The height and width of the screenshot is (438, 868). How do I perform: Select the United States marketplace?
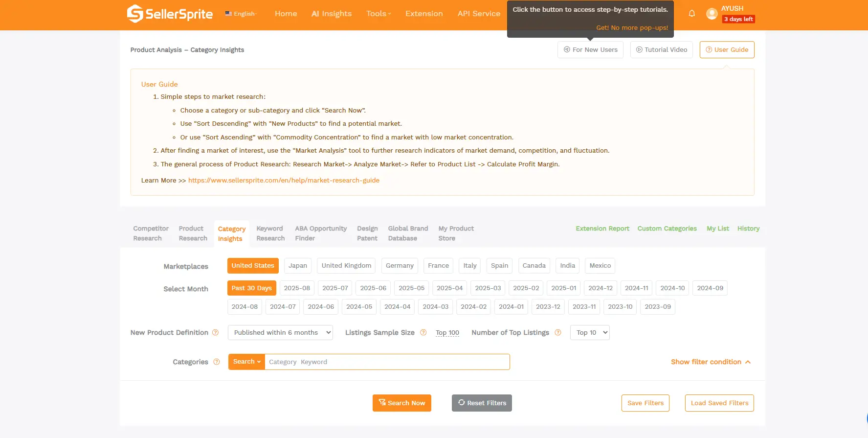tap(253, 266)
